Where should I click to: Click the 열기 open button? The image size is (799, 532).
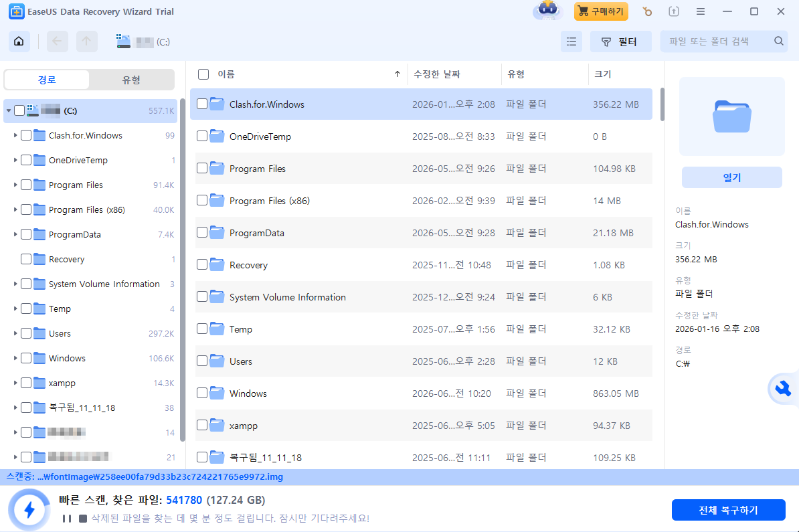click(731, 177)
